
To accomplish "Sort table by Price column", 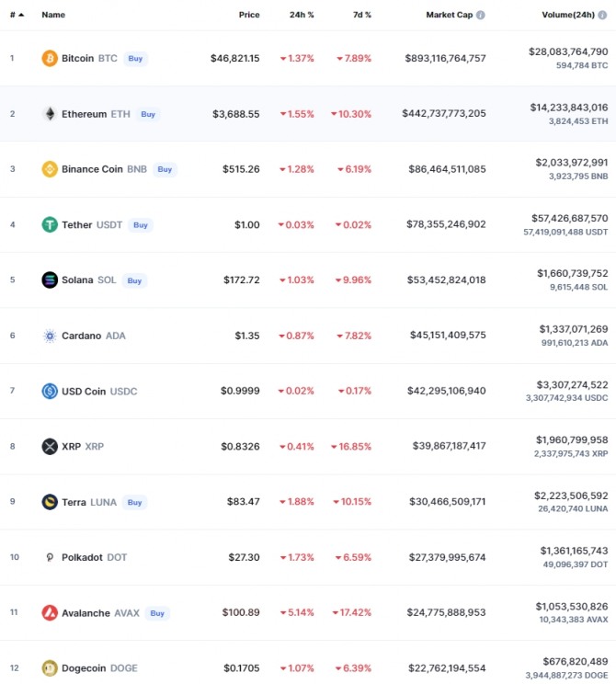I will click(x=249, y=16).
